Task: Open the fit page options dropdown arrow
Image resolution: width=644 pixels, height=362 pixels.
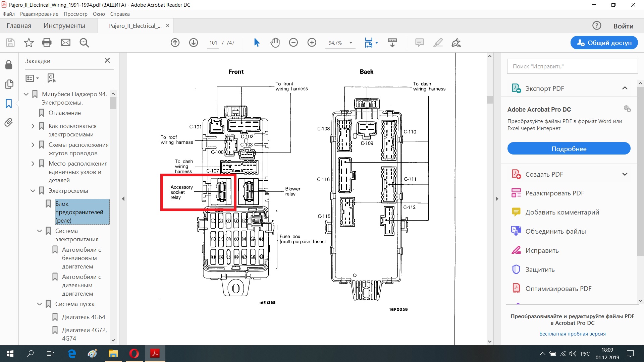Action: pyautogui.click(x=377, y=43)
